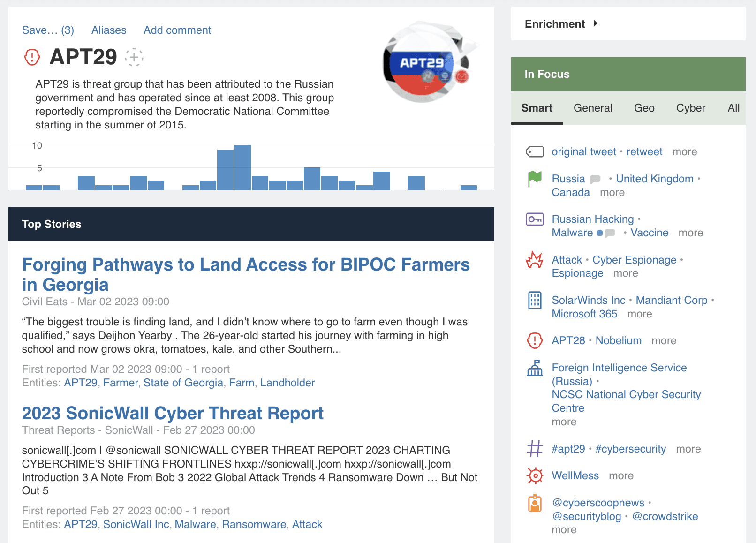
Task: Click the red threat actor icon beside APT29 title
Action: click(32, 57)
